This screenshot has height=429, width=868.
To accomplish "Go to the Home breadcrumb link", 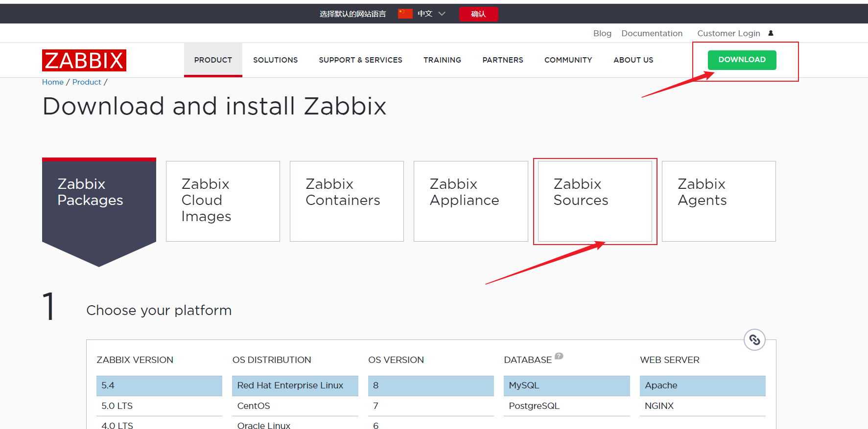I will (x=53, y=82).
